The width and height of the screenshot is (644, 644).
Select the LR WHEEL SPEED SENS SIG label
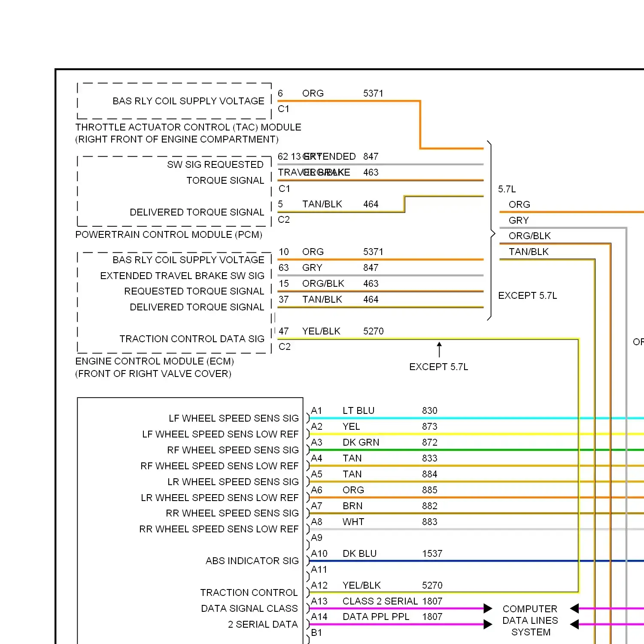(233, 482)
